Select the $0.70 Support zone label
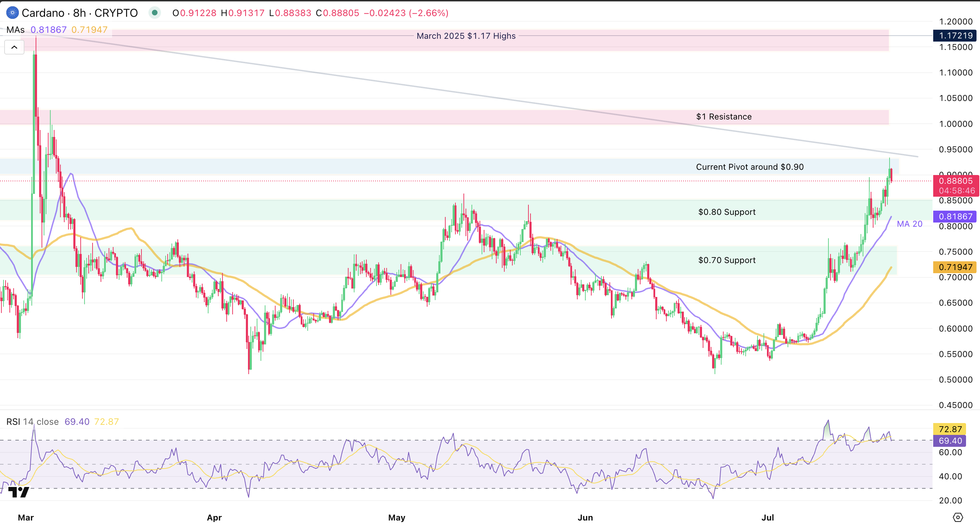980x524 pixels. [x=727, y=260]
